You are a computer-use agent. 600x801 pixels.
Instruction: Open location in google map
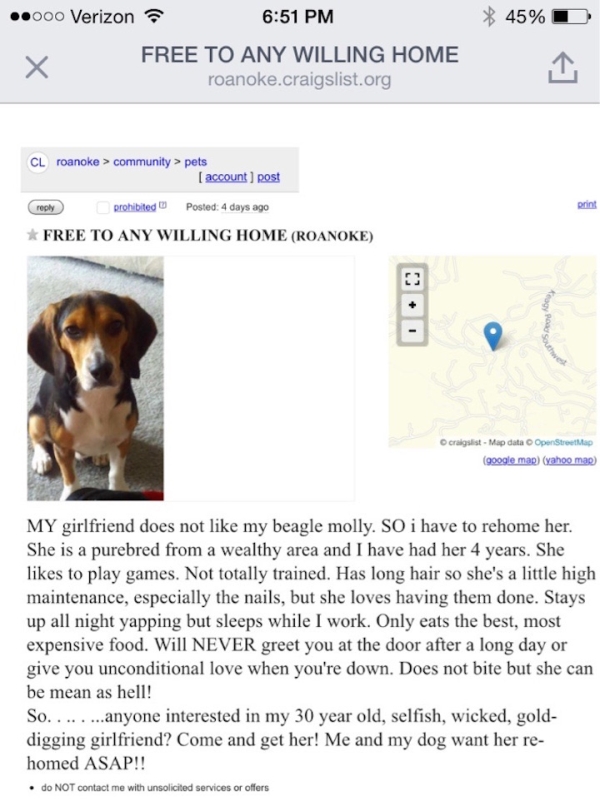511,460
